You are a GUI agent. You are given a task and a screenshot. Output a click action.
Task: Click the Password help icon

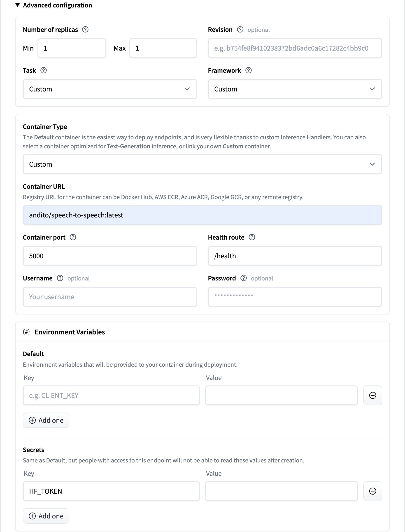[244, 278]
